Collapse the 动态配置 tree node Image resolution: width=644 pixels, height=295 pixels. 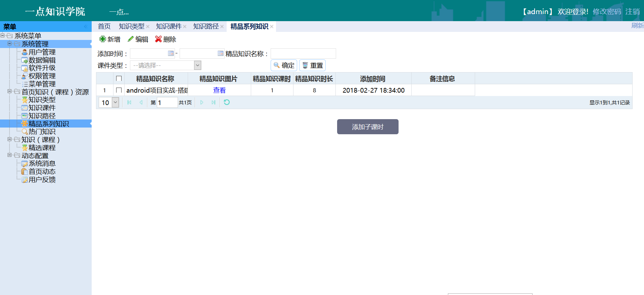[10, 155]
